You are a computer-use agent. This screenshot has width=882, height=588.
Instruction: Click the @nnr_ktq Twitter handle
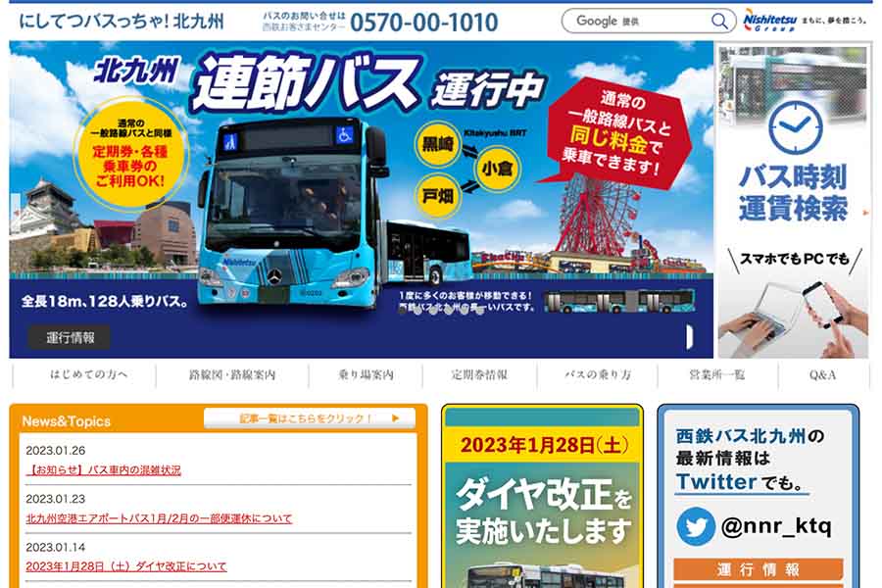pos(776,526)
